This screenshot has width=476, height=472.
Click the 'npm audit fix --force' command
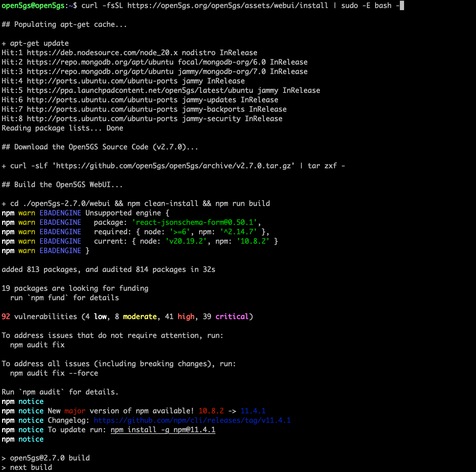[54, 373]
